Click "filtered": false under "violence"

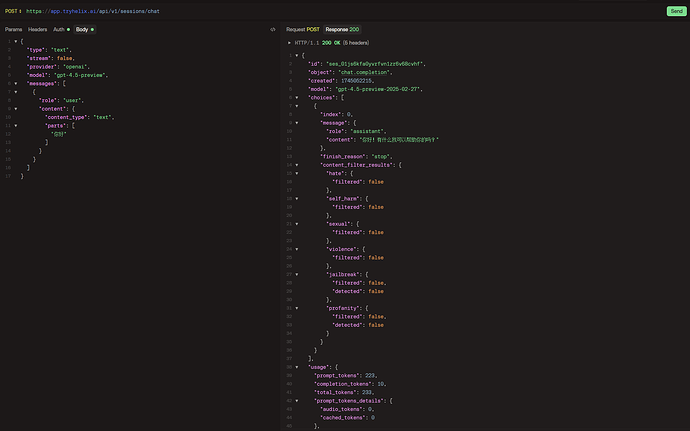(358, 258)
